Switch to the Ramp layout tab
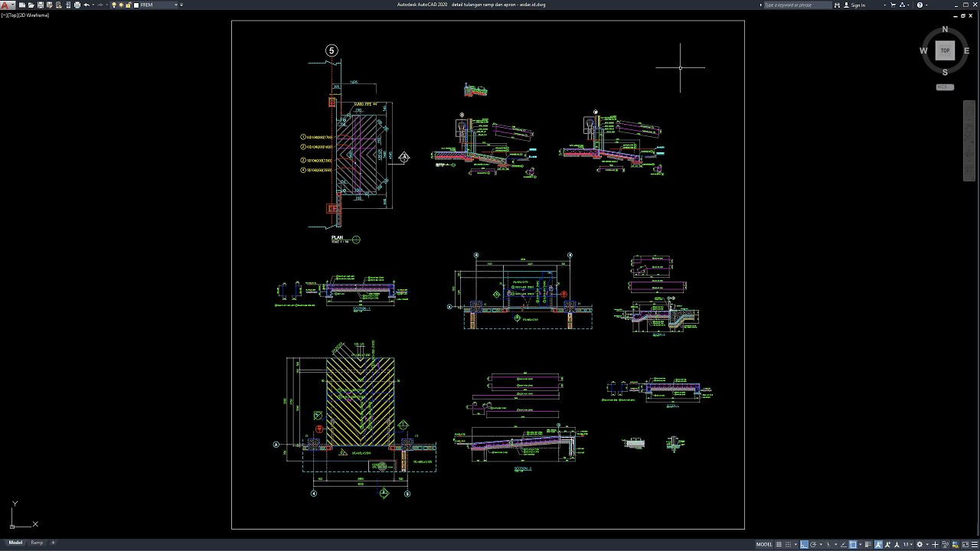980x551 pixels. pos(37,543)
